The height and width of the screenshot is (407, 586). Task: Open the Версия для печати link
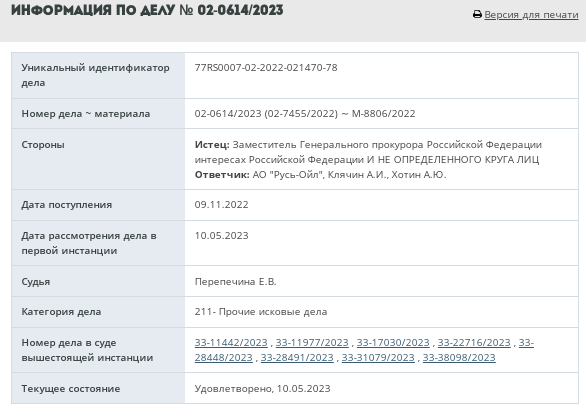click(531, 15)
